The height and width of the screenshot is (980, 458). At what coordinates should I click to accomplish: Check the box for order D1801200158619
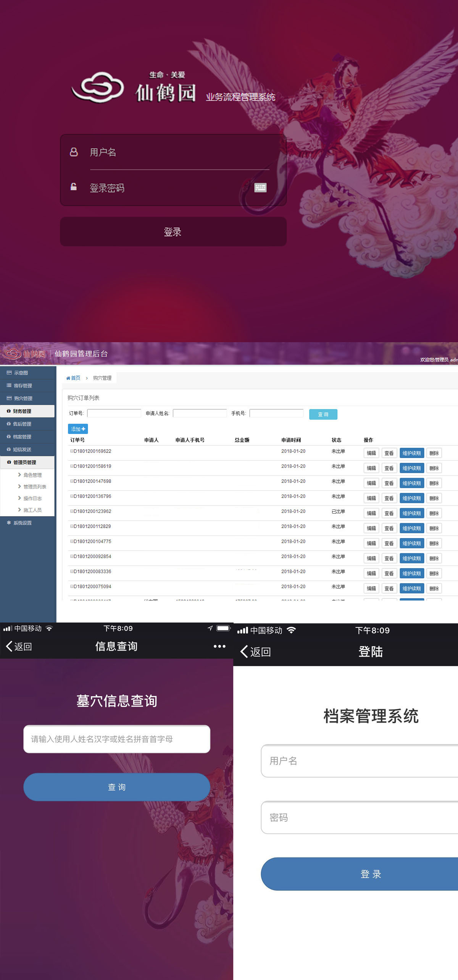tap(72, 466)
